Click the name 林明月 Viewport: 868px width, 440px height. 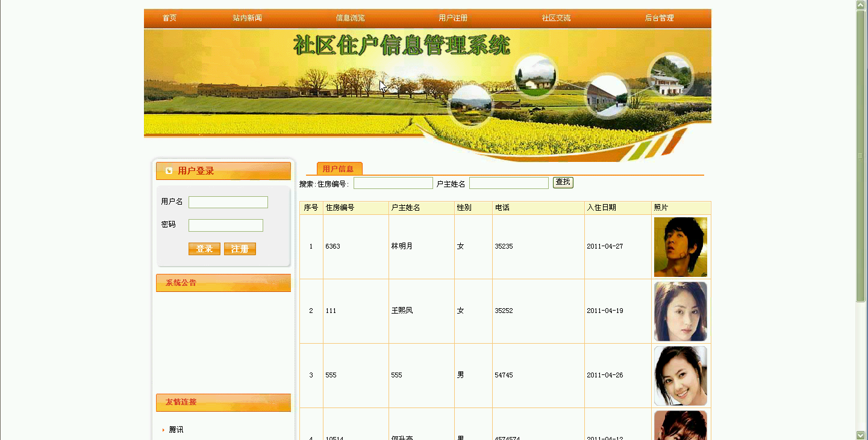click(402, 247)
